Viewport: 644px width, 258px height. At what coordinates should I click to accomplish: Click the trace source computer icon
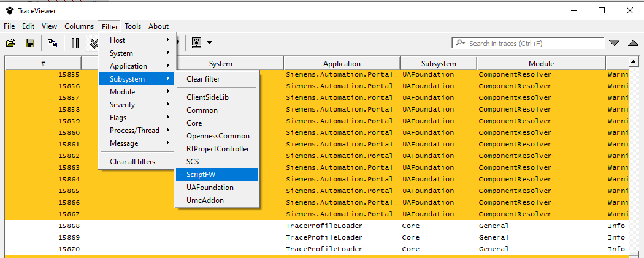click(x=197, y=43)
